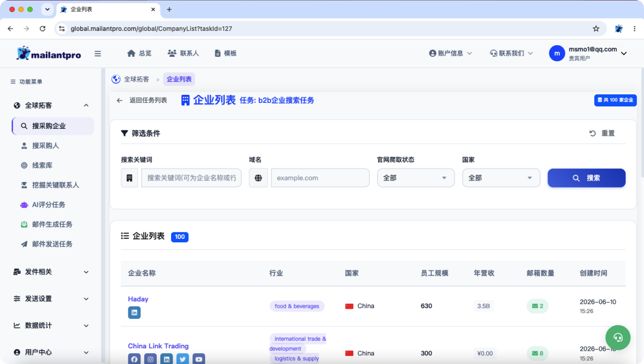Expand the 账户信息 dropdown
644x364 pixels.
451,53
